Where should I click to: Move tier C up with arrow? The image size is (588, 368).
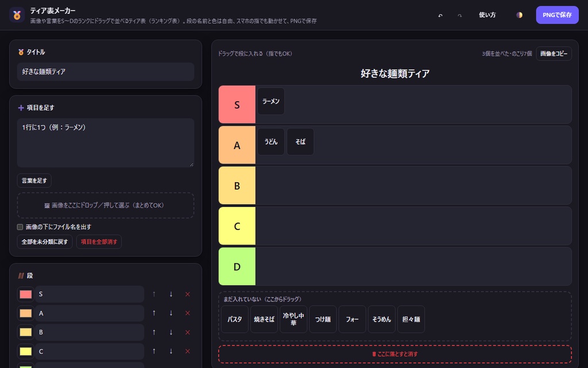154,351
